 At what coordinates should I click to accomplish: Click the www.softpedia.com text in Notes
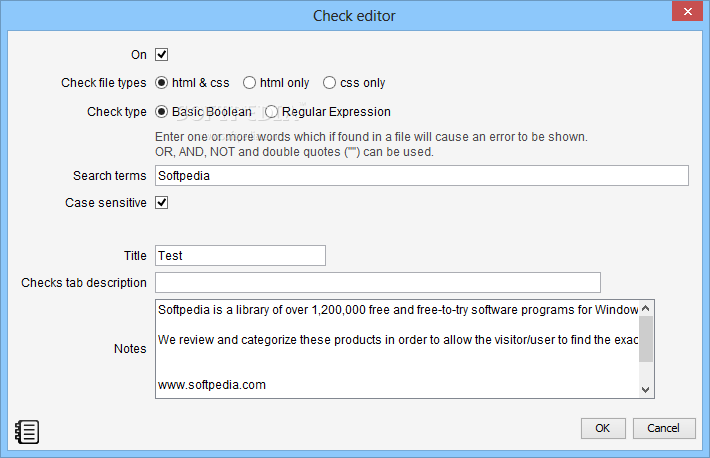212,385
